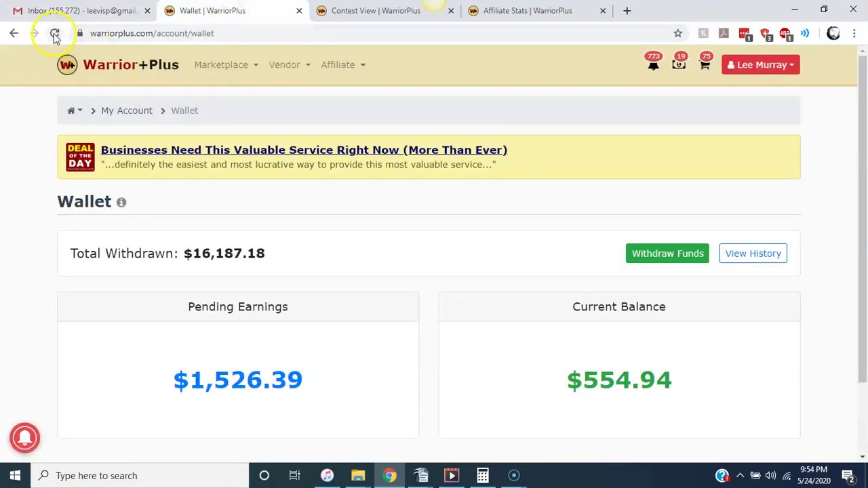Image resolution: width=868 pixels, height=488 pixels.
Task: Reload the page with the refresh icon
Action: coord(55,33)
